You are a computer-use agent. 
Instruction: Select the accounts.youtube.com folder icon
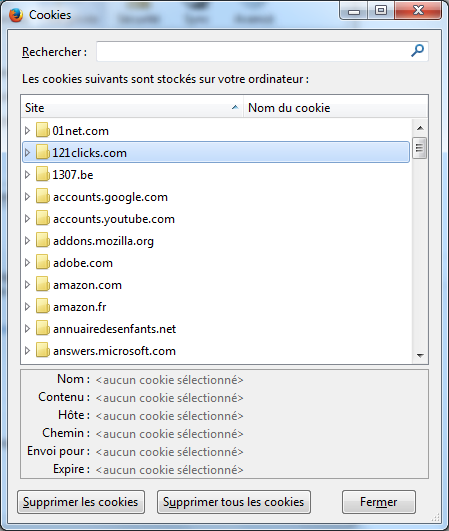(x=43, y=218)
